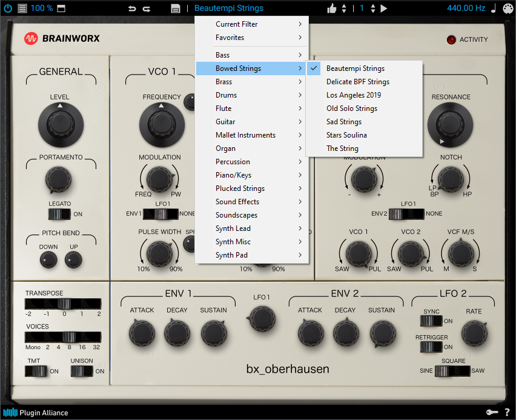
Task: Undo the last change with undo arrow
Action: click(132, 8)
